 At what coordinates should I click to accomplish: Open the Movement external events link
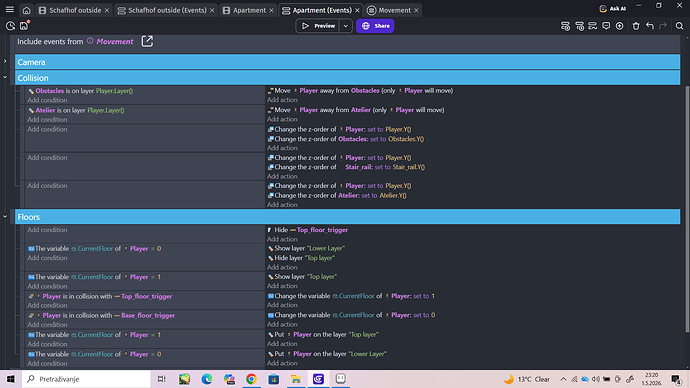114,41
